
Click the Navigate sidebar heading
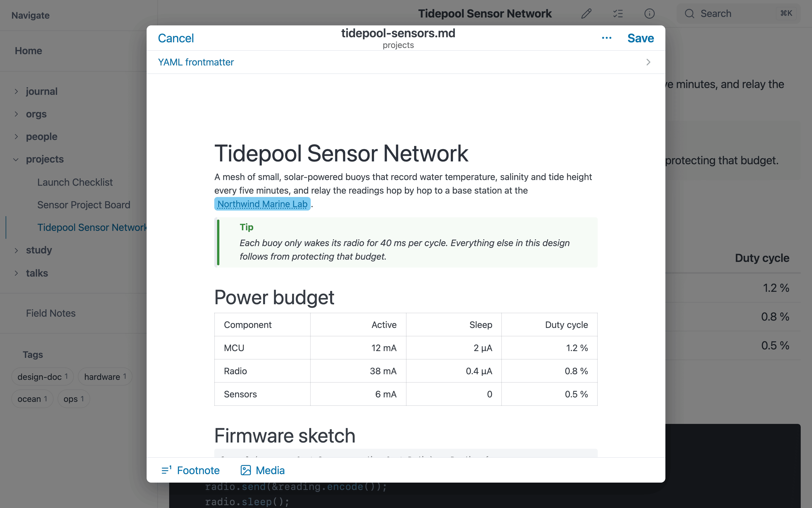tap(30, 16)
